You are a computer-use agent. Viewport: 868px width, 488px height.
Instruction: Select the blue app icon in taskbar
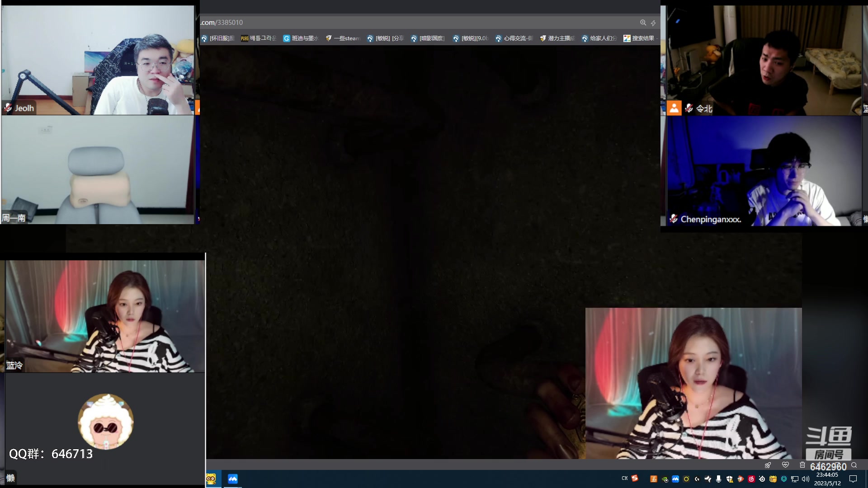(x=233, y=479)
